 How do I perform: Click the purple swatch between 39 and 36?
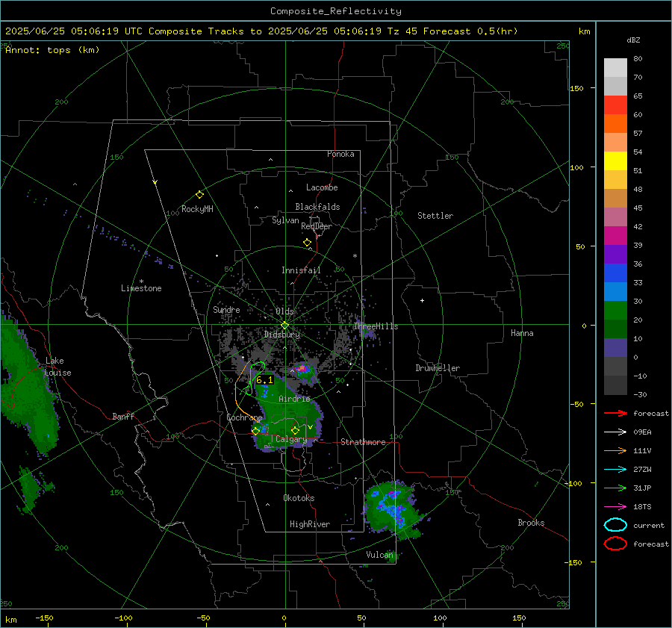click(x=615, y=255)
